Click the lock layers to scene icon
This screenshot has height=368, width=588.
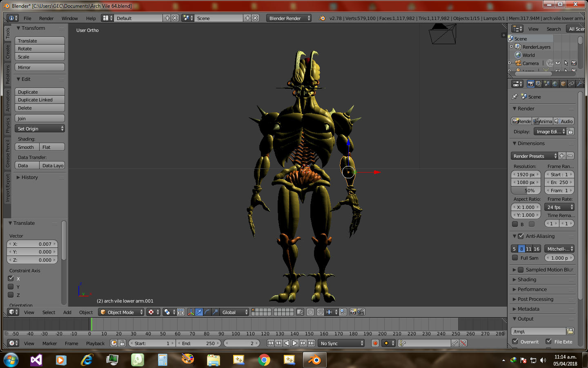[300, 312]
